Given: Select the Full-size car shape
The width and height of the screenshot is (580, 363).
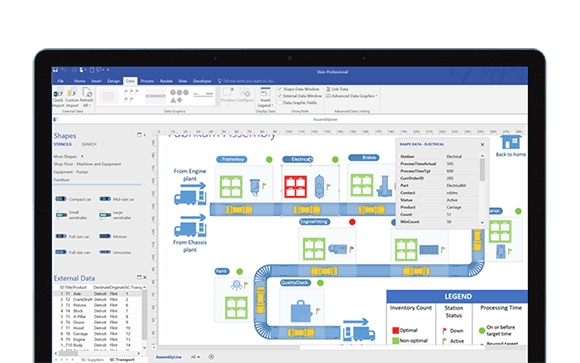Looking at the screenshot, I should pyautogui.click(x=72, y=236).
